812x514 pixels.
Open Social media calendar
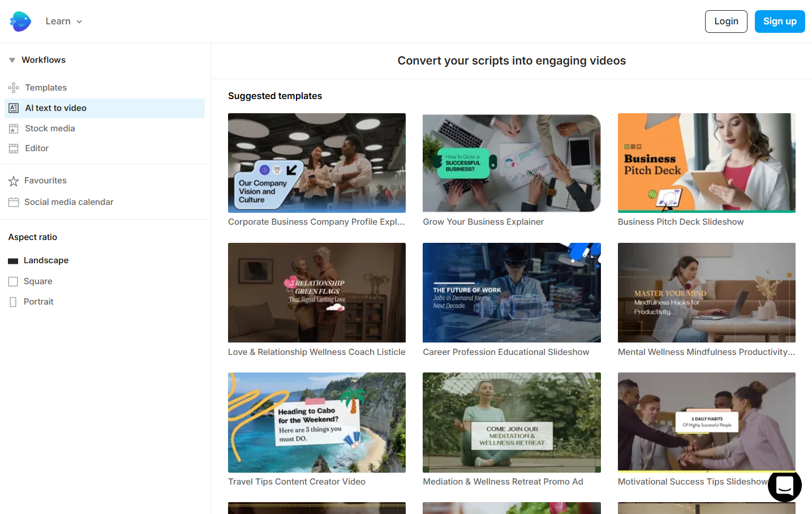coord(68,202)
